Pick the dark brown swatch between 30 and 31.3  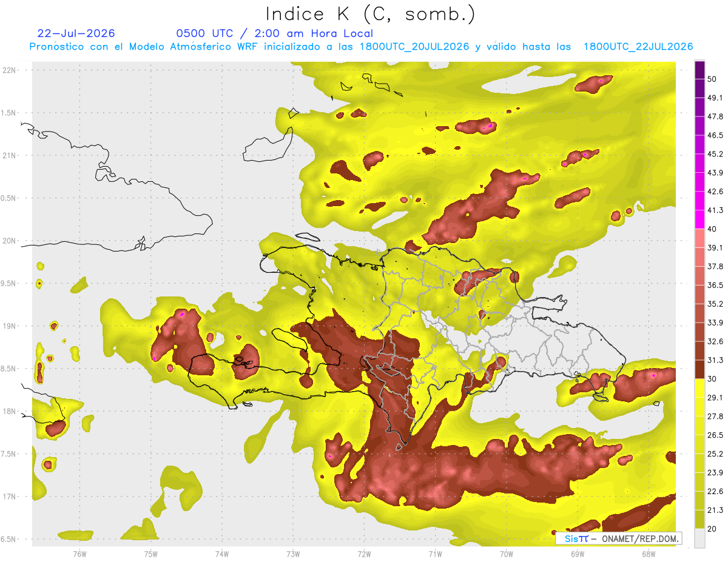pos(699,370)
